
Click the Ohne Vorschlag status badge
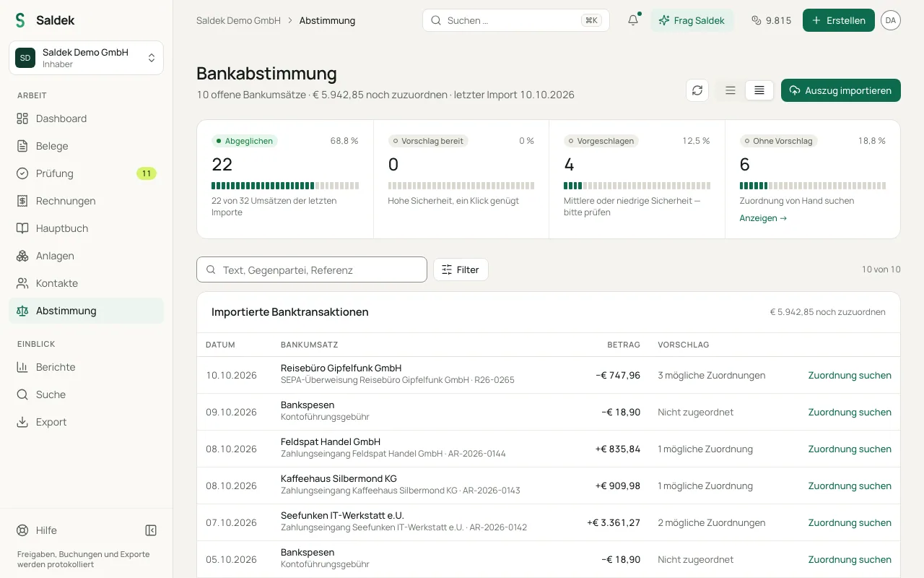click(x=779, y=141)
